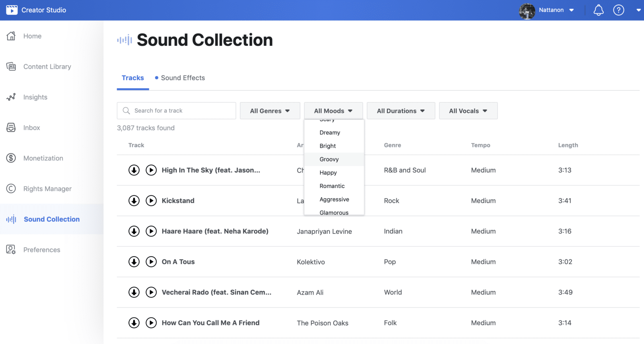Switch to Sound Effects tab
644x344 pixels.
pos(182,78)
